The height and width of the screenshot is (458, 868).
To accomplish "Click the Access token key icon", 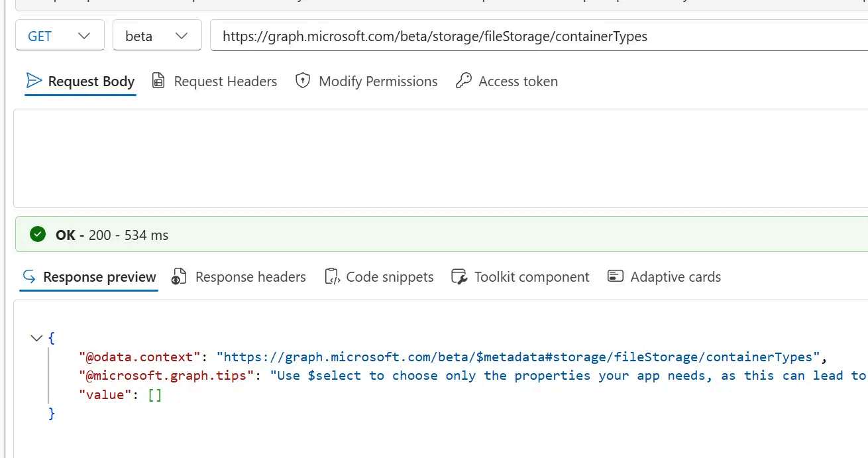I will 464,81.
